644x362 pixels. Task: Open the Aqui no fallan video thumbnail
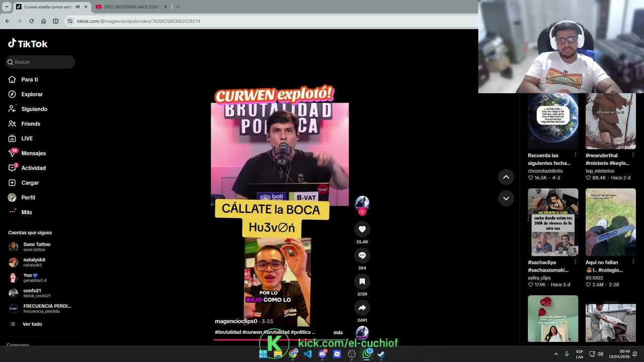(611, 222)
